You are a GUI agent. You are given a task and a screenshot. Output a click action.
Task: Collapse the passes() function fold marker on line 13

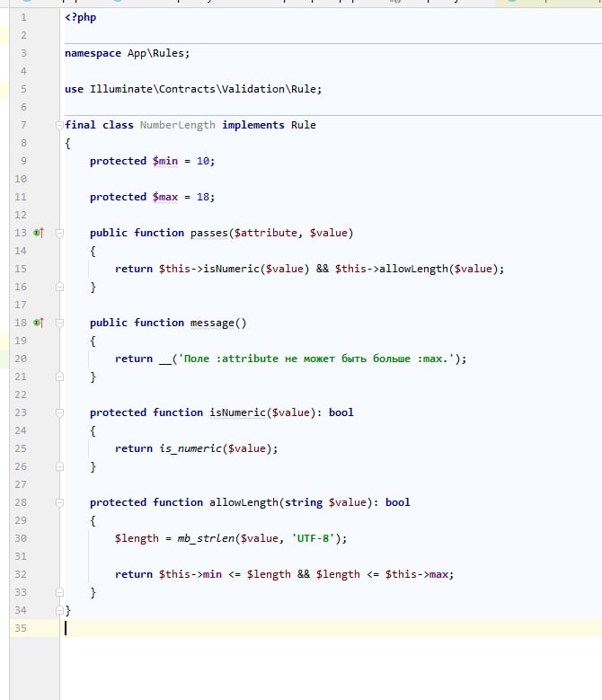(59, 233)
